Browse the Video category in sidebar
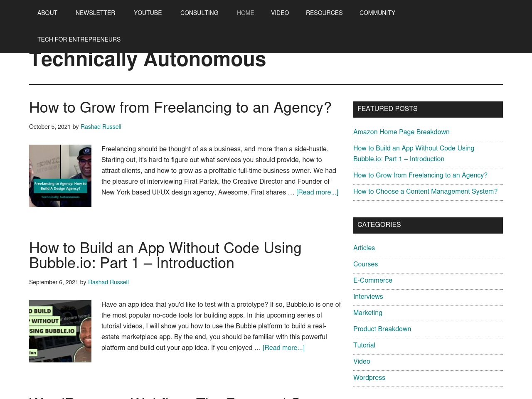532x399 pixels. pos(362,361)
